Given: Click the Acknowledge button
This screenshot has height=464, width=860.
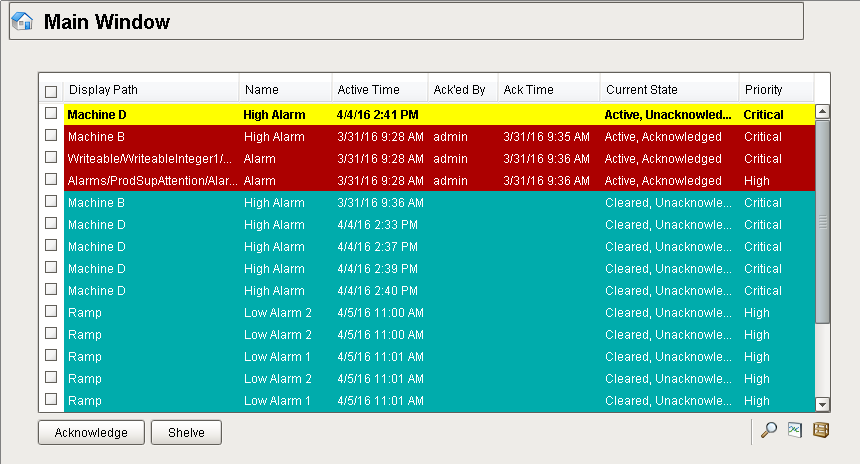Looking at the screenshot, I should point(91,432).
